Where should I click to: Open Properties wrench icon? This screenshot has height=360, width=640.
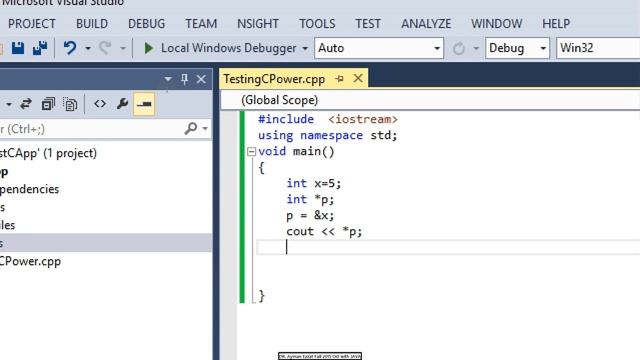(122, 104)
